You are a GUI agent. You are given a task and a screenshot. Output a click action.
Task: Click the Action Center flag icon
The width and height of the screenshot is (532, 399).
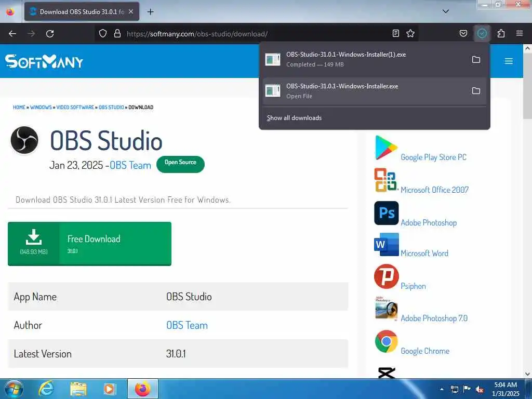(x=467, y=389)
